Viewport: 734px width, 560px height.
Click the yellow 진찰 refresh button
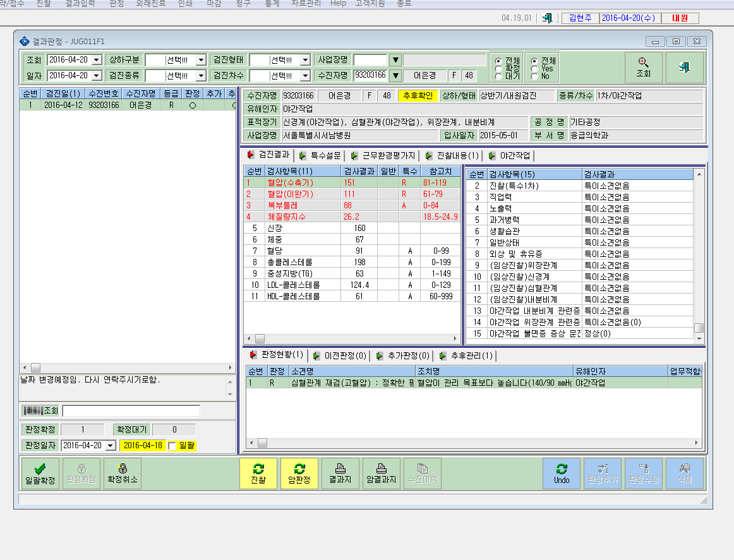point(258,474)
